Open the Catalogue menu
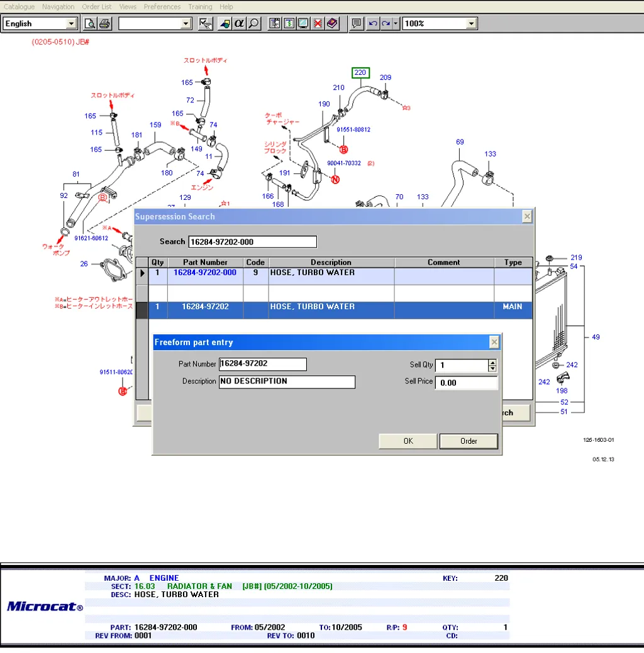 tap(19, 7)
